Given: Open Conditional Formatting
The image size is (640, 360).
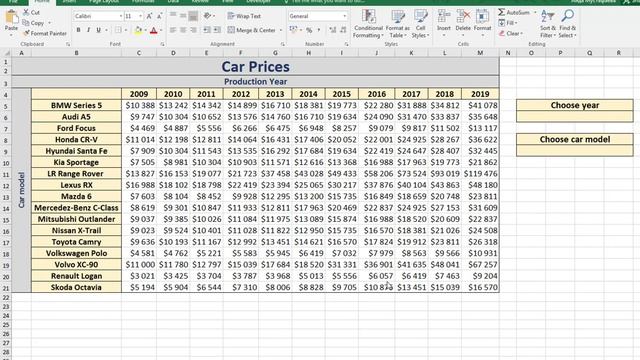Looking at the screenshot, I should 368,24.
